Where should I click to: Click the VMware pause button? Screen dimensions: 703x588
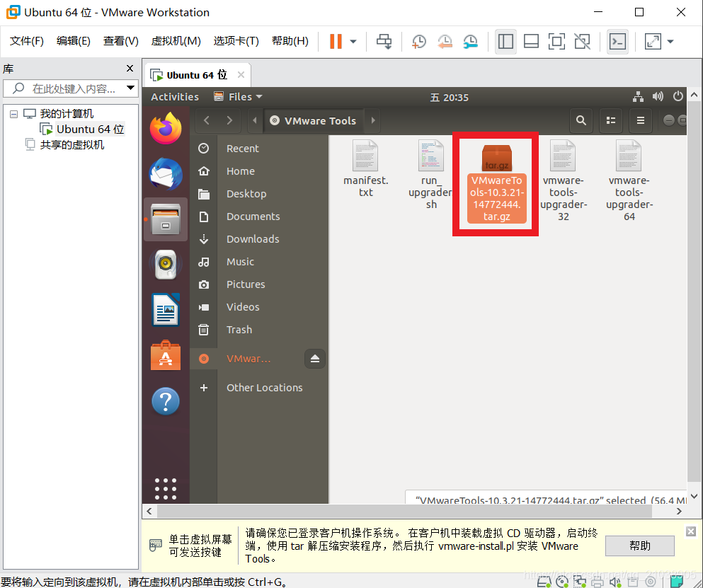336,41
